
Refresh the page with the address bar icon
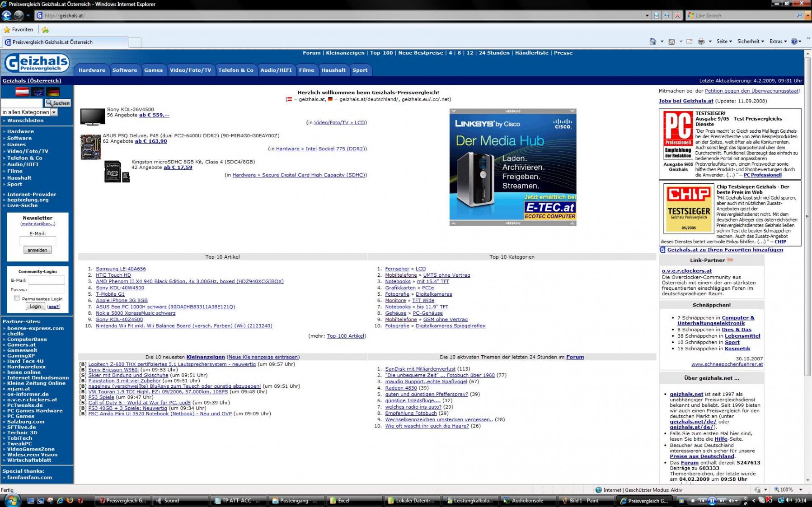(x=667, y=15)
